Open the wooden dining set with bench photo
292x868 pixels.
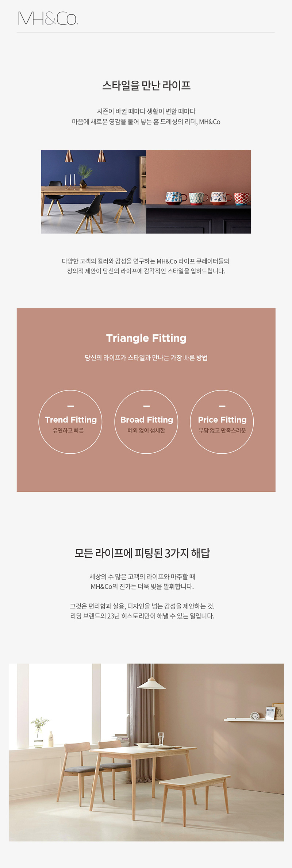[146, 752]
